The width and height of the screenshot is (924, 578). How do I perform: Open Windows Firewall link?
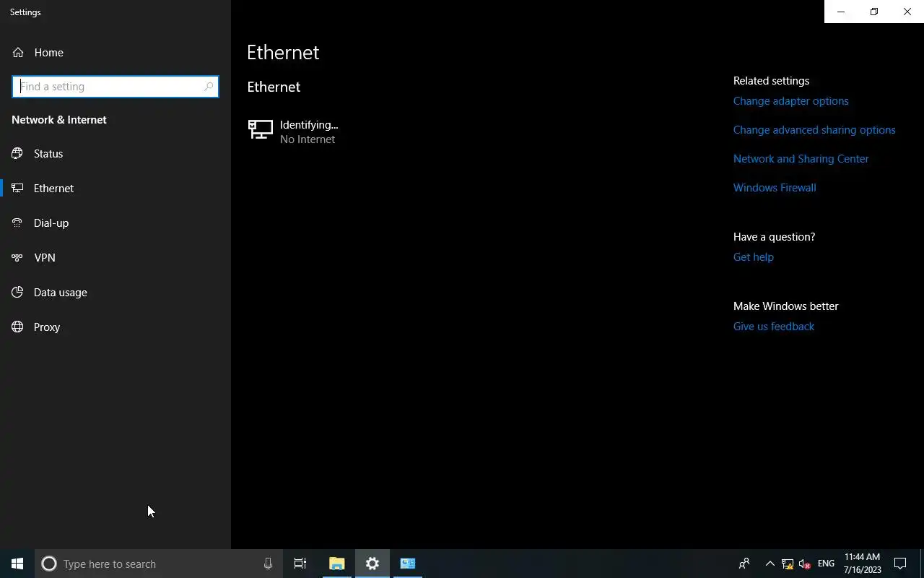click(775, 188)
